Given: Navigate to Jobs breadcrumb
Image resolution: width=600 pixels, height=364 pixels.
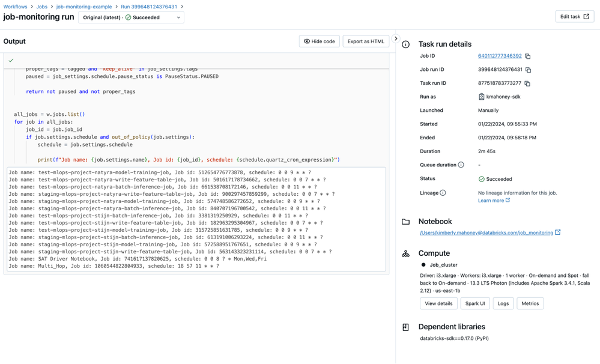Looking at the screenshot, I should [41, 7].
